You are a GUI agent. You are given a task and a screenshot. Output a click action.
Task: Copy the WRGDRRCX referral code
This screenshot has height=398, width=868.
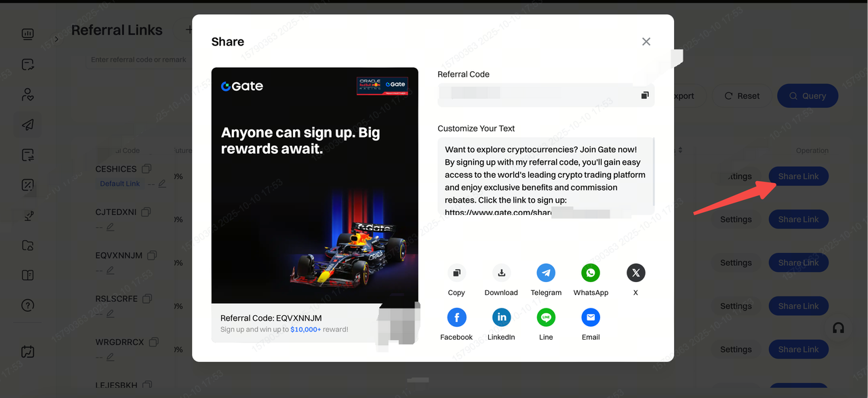(x=154, y=342)
